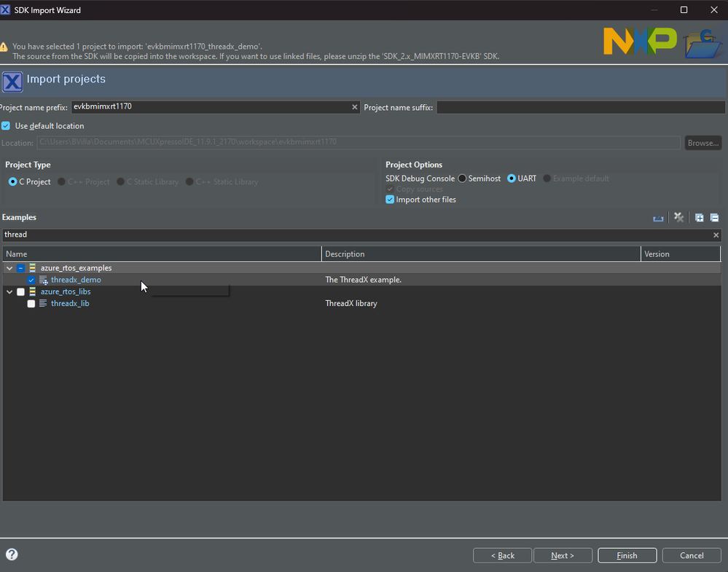This screenshot has width=728, height=572.
Task: Uncheck the threadx_demo example
Action: tap(31, 280)
